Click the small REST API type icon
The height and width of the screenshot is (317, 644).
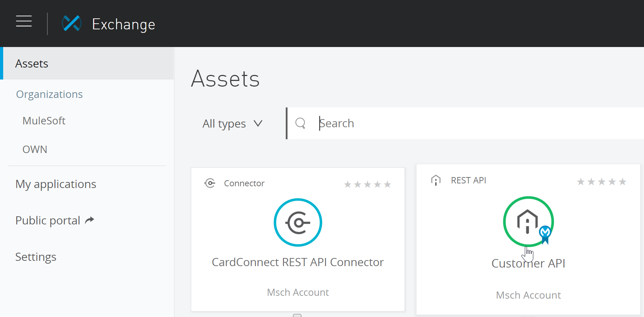pos(436,180)
